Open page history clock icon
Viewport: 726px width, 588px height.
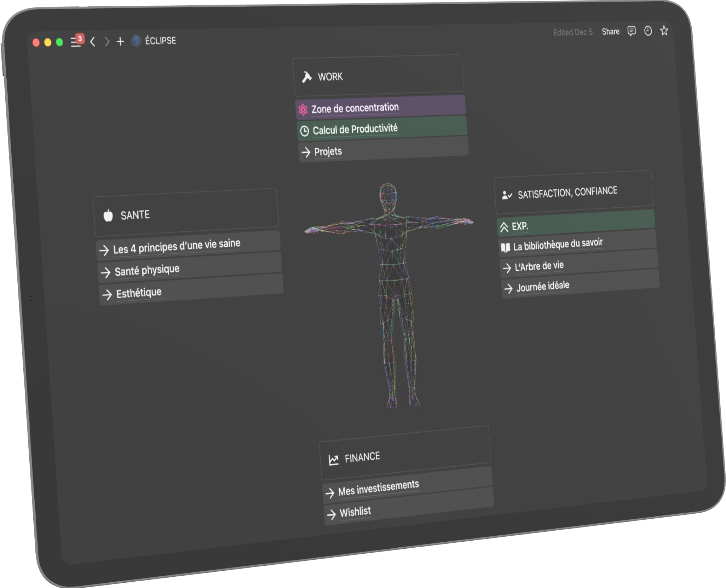[x=648, y=31]
